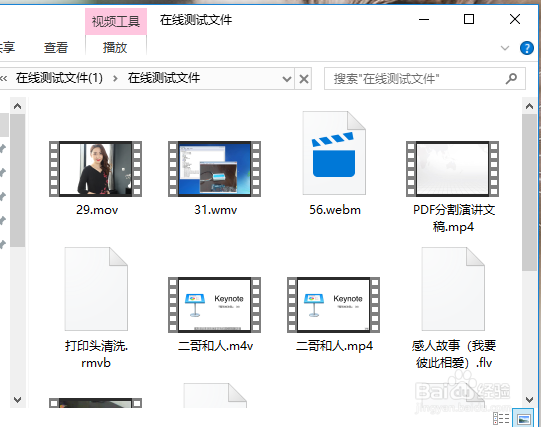Expand the ribbon with the chevron arrow
541x427 pixels.
tap(505, 48)
